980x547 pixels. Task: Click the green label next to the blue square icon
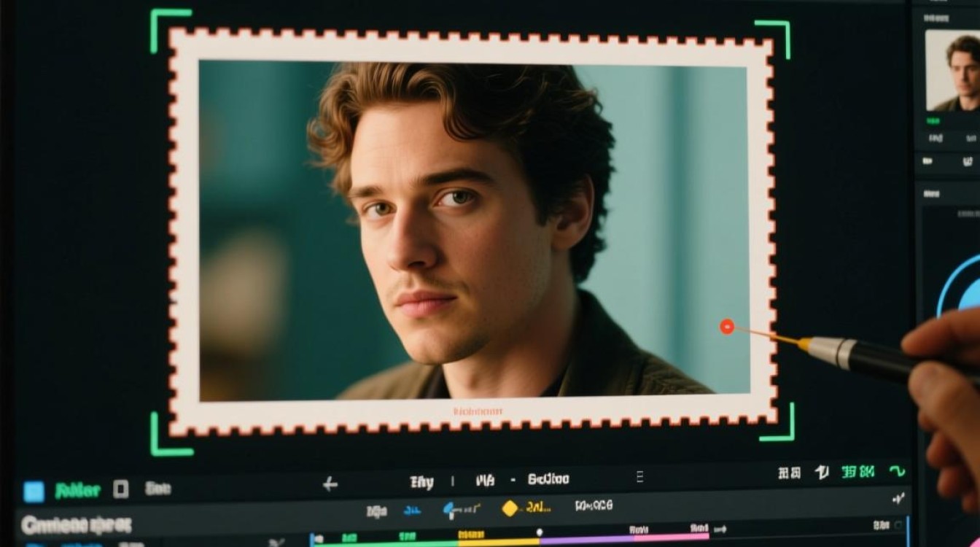click(77, 491)
